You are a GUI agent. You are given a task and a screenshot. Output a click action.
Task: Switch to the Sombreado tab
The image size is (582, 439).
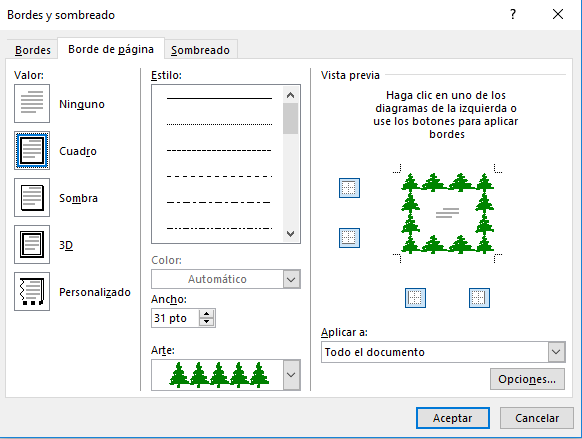(x=200, y=50)
